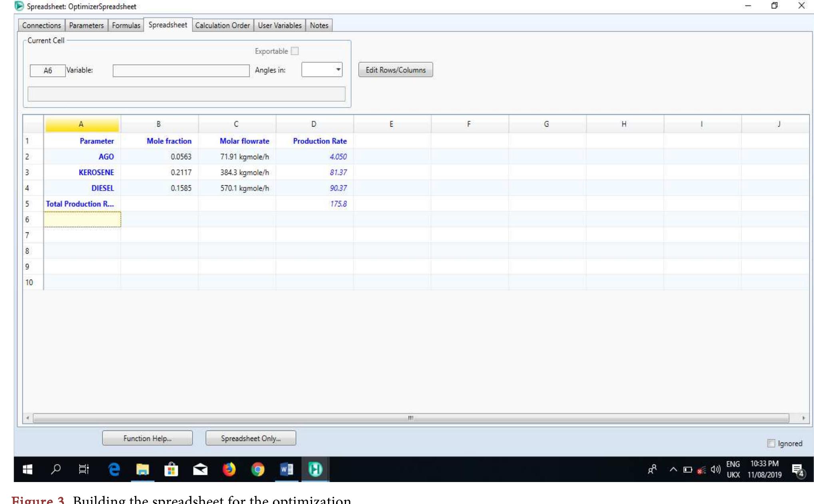This screenshot has width=814, height=504.
Task: Click the Edit Rows/Columns button
Action: click(x=396, y=70)
